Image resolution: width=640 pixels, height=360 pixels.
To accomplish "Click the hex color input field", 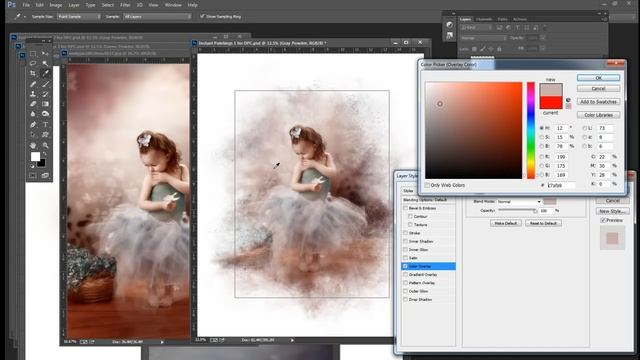I will pyautogui.click(x=561, y=185).
